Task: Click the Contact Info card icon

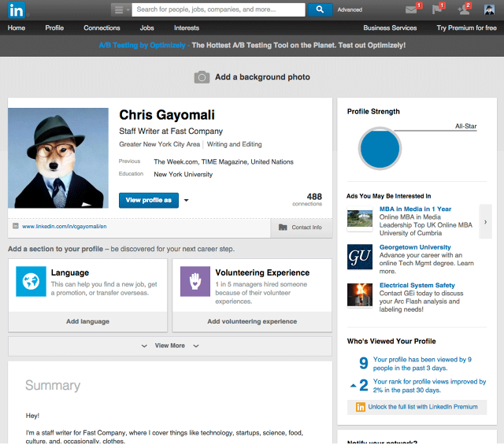Action: coord(283,228)
